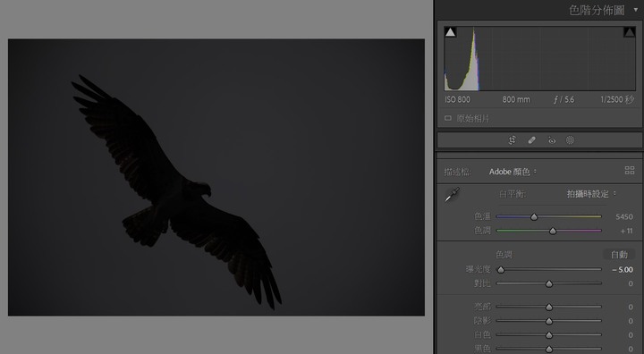Click the 800 mm focal length text
Image resolution: width=644 pixels, height=354 pixels.
(x=516, y=99)
